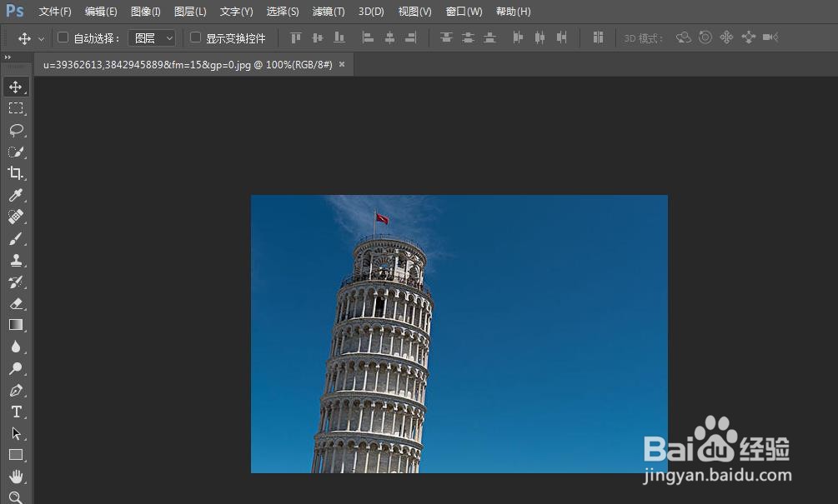Click the Align Horizontal Centers icon
The height and width of the screenshot is (504, 838).
point(389,37)
